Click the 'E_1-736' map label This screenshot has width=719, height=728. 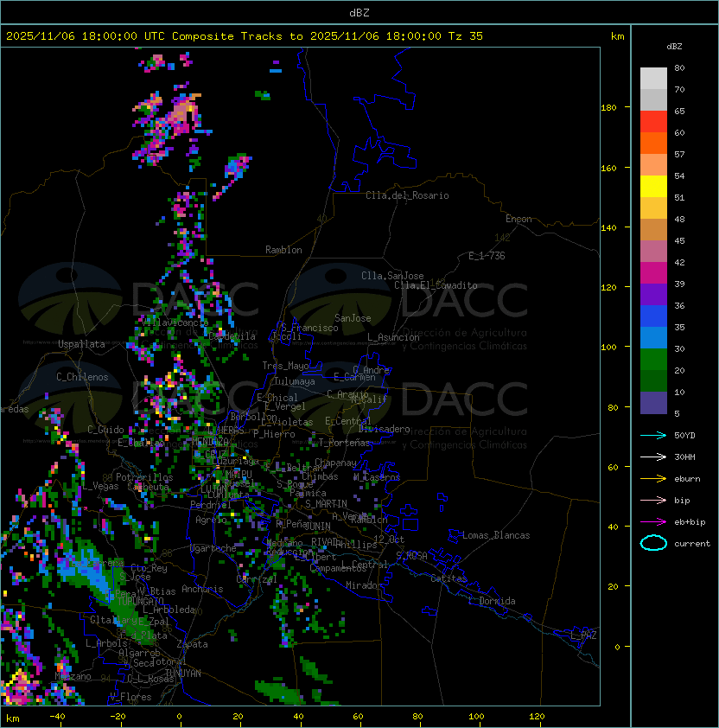[487, 256]
